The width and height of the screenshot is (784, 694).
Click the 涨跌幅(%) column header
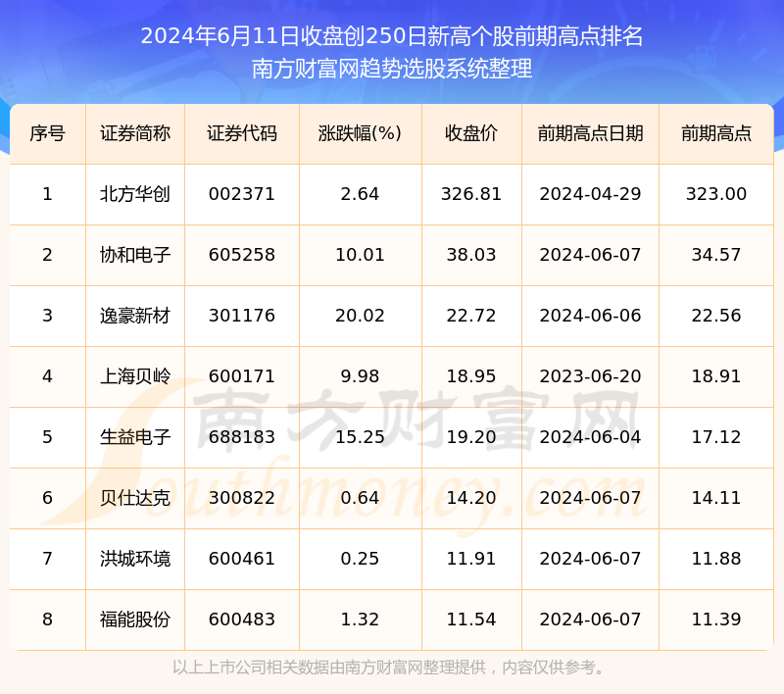point(360,133)
